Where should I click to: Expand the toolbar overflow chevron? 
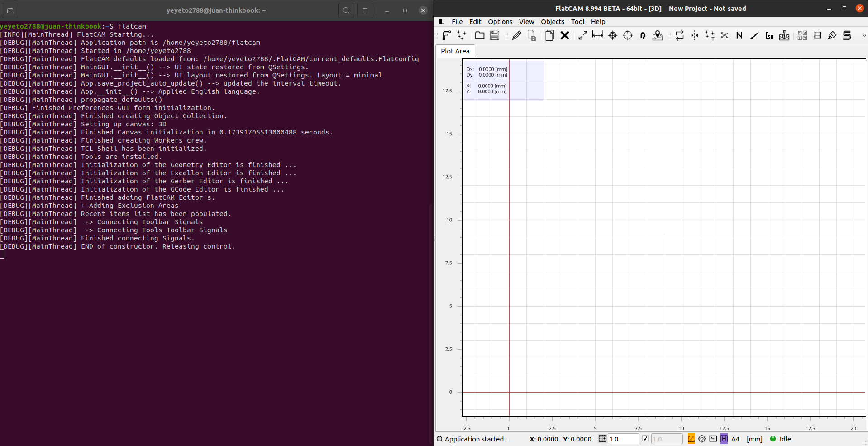pos(863,35)
